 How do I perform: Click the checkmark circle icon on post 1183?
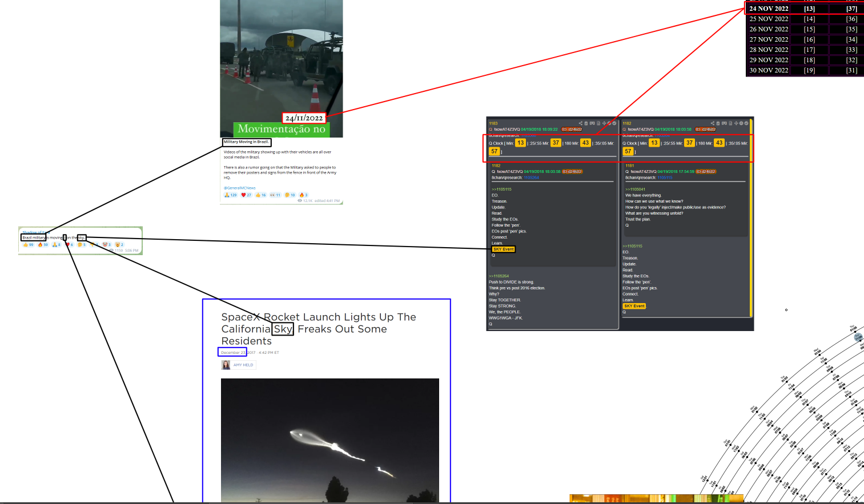[614, 123]
